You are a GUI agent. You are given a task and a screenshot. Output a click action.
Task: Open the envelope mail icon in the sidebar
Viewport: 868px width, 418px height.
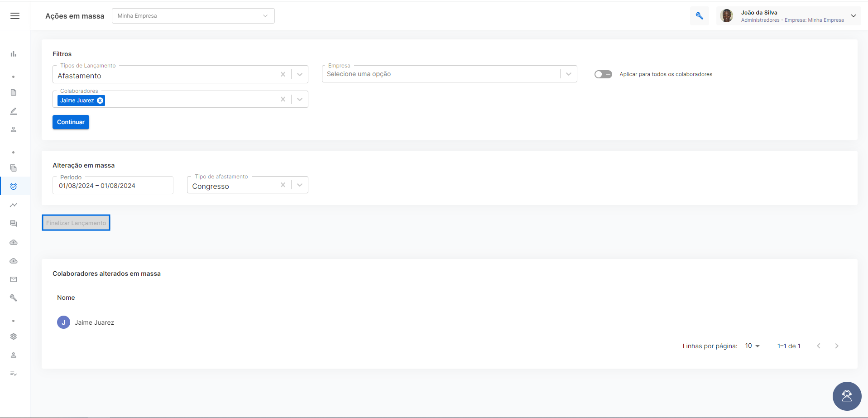[14, 279]
